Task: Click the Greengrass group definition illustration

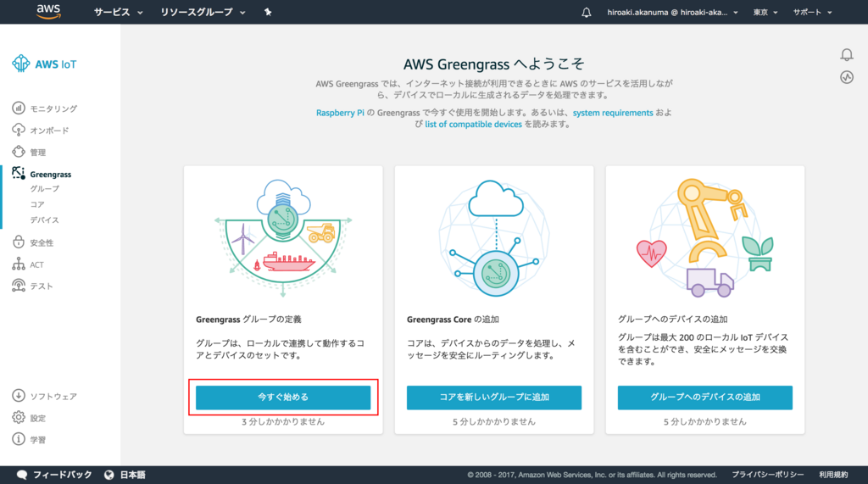Action: (x=283, y=238)
